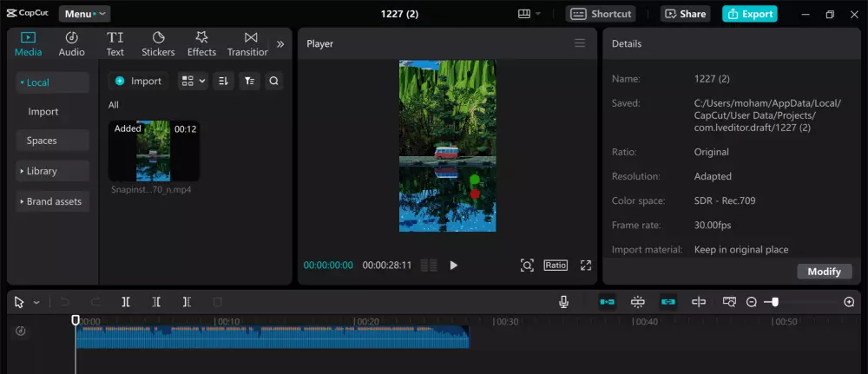
Task: Select Import in the sidebar
Action: (x=43, y=111)
